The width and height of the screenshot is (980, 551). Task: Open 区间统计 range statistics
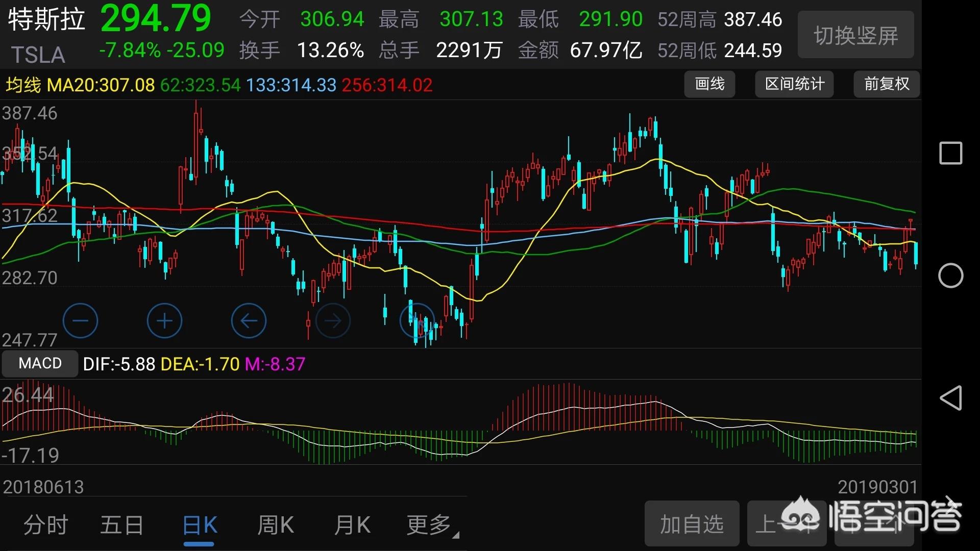[x=794, y=84]
